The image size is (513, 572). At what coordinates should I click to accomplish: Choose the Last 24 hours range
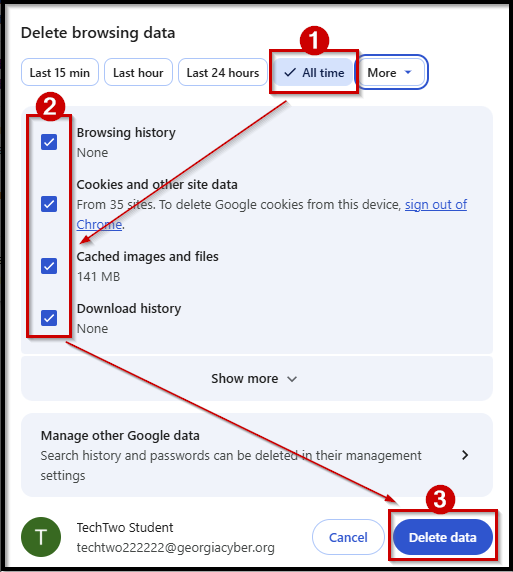point(223,73)
